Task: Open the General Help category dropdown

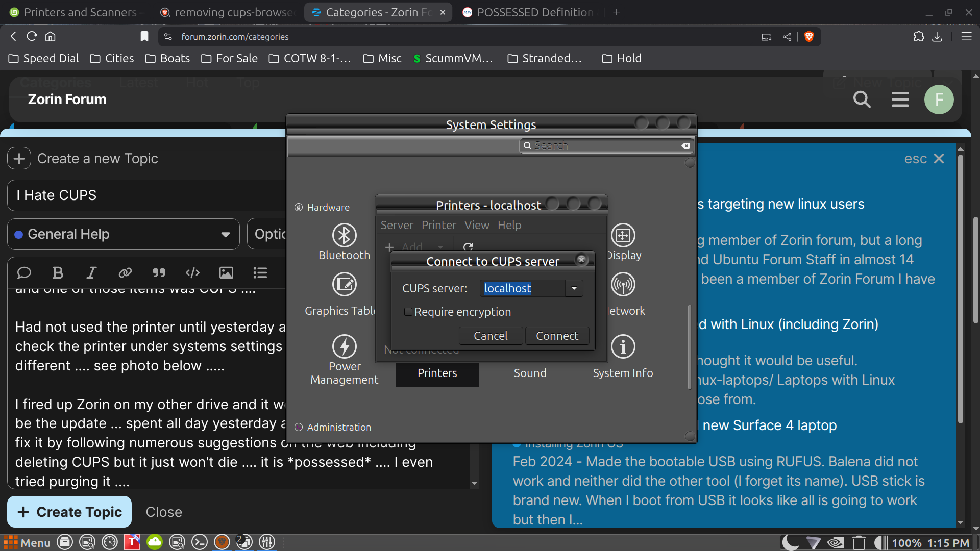Action: 124,234
